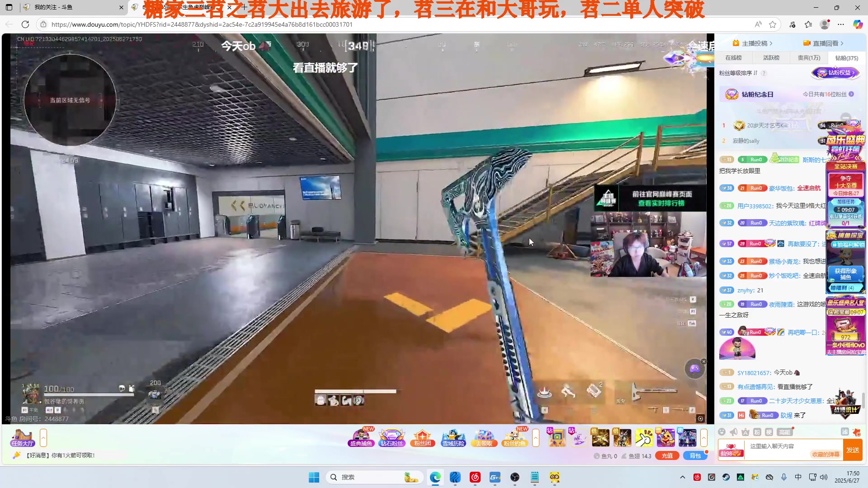Open the browser tab actions menu button
This screenshot has height=488, width=868.
click(9, 7)
